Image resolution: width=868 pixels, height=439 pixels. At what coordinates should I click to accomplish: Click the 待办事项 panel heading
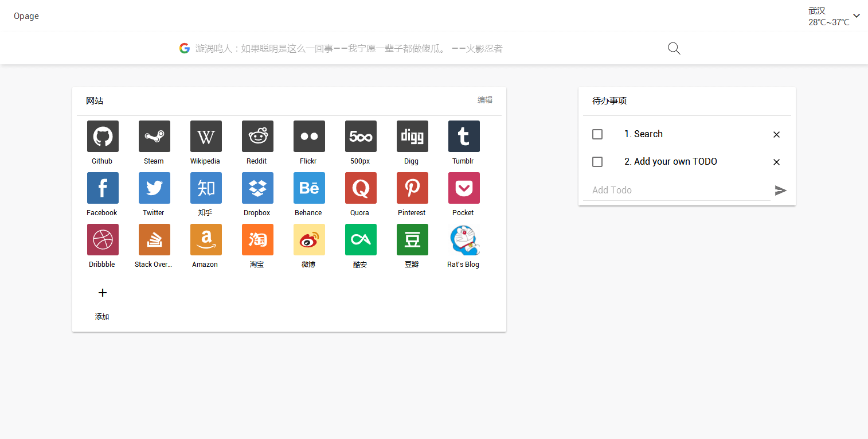[609, 101]
